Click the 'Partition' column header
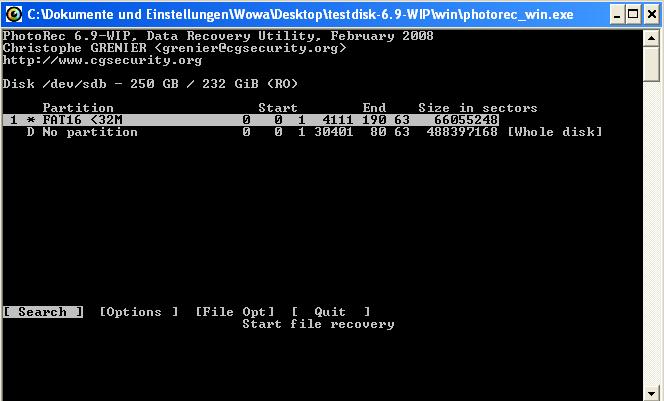Screen dimensions: 664x401 coord(78,108)
